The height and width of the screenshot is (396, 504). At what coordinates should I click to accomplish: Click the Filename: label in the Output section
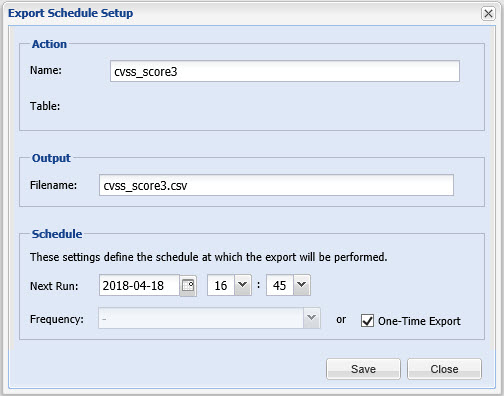coord(53,185)
